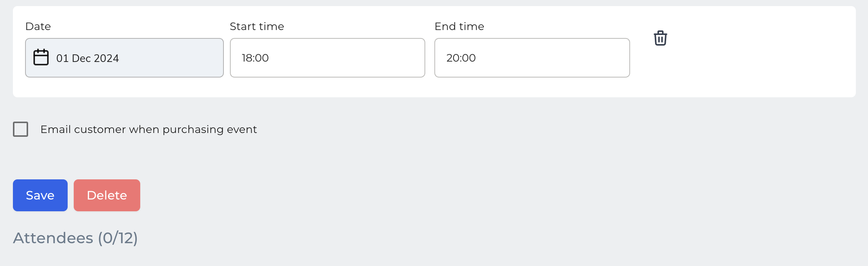Click the Date label above the picker

click(x=38, y=26)
